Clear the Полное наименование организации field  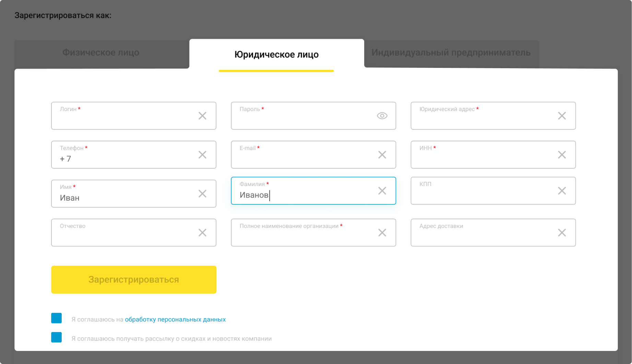[x=382, y=233]
